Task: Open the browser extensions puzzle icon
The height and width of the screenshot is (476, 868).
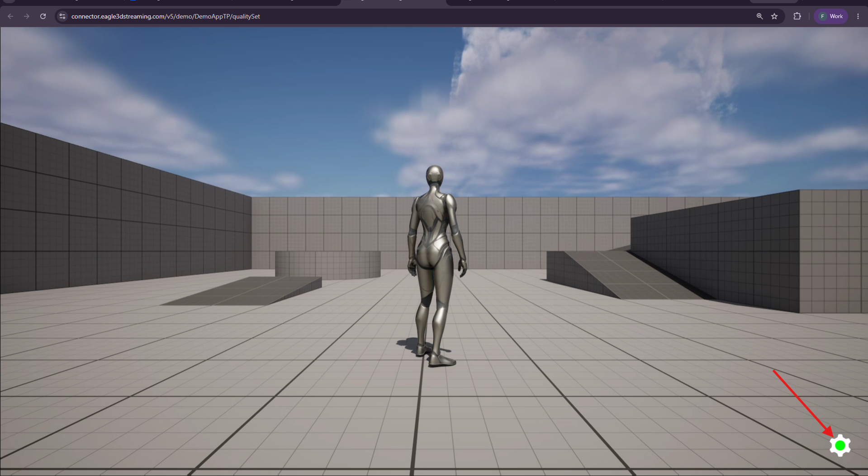Action: coord(797,16)
